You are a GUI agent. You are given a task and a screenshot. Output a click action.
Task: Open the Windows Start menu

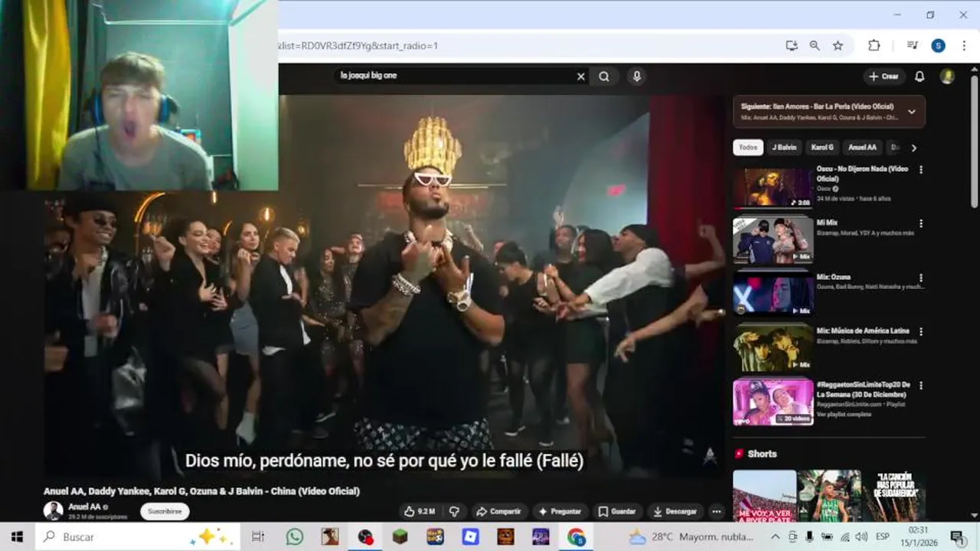(x=17, y=537)
